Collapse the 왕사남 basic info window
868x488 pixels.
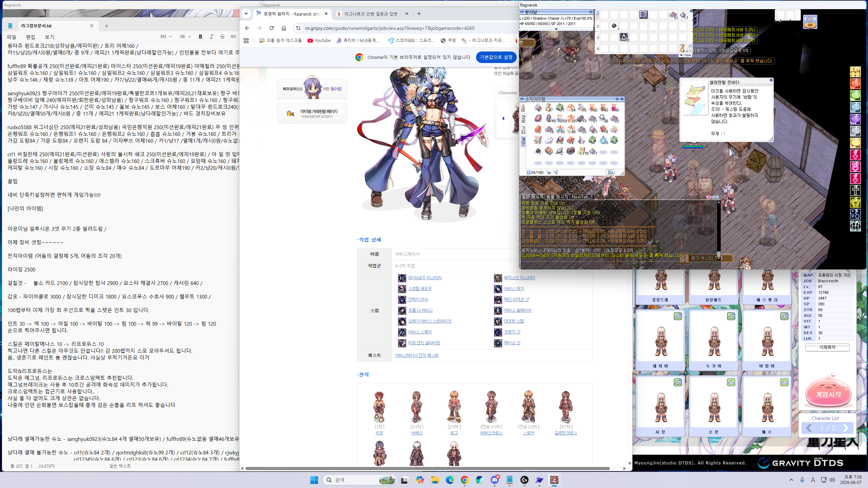point(590,12)
